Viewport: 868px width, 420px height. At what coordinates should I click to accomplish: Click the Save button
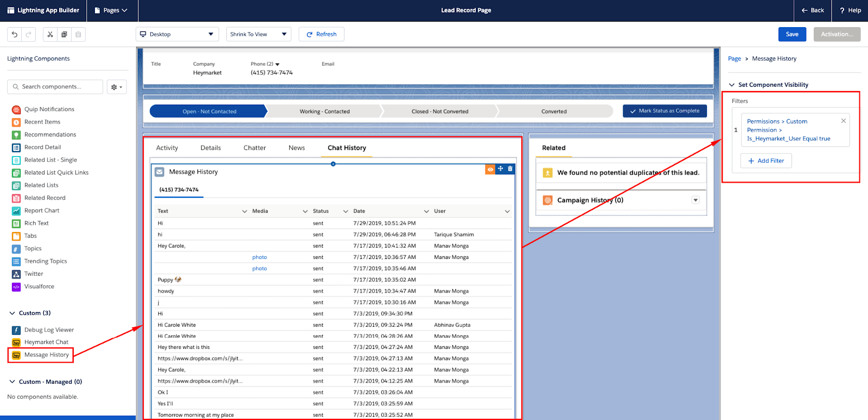[x=792, y=34]
